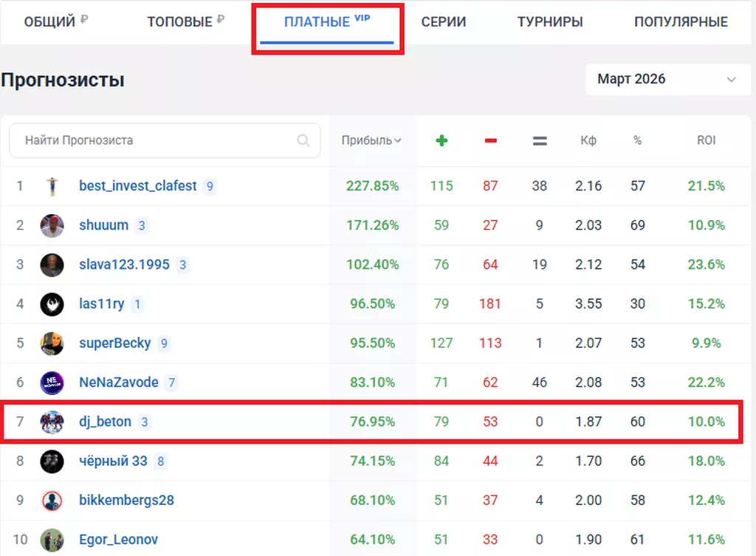This screenshot has height=556, width=756.
Task: Click the search magnifier icon
Action: pos(303,140)
